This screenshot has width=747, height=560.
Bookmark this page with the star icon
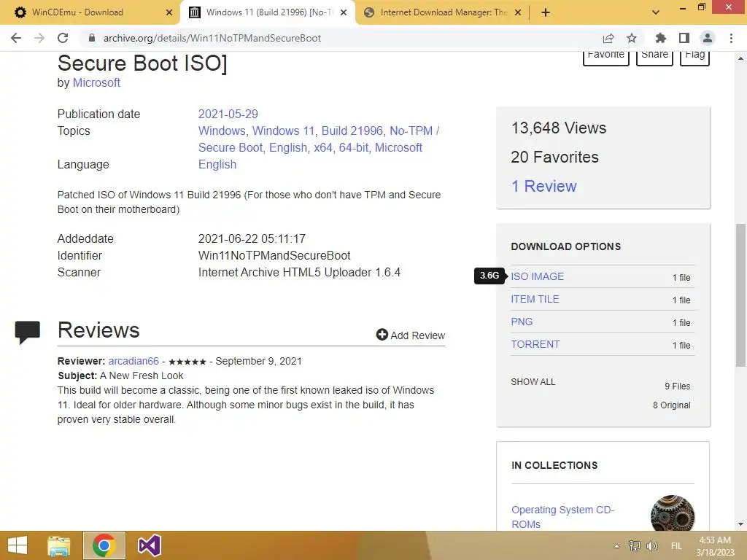[632, 38]
